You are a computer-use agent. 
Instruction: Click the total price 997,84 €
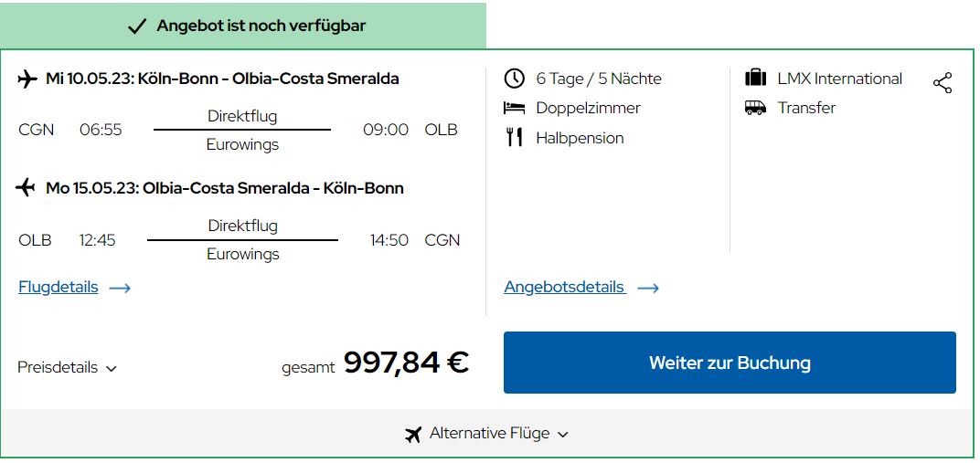(x=406, y=363)
